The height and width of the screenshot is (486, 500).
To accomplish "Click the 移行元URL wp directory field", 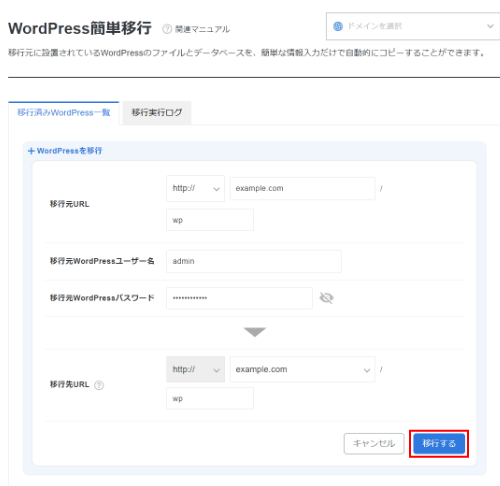I will coord(210,220).
